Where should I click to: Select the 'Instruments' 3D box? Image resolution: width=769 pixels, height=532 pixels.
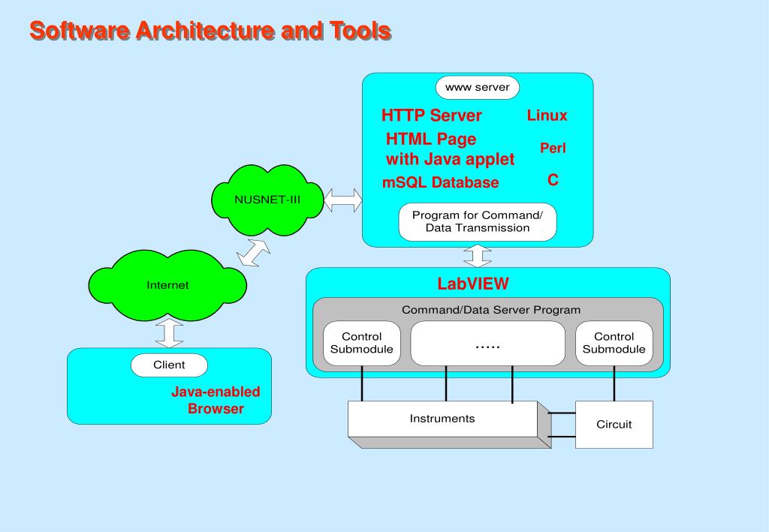[449, 424]
